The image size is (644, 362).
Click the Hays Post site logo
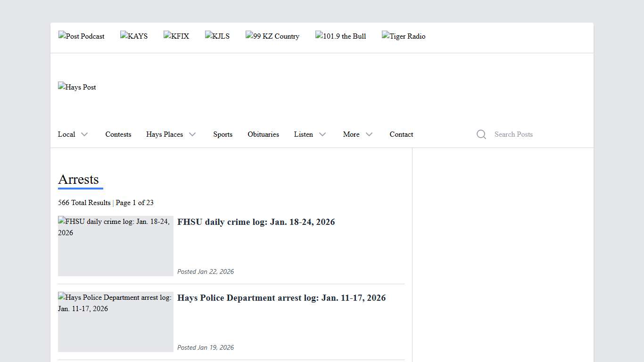coord(77,87)
